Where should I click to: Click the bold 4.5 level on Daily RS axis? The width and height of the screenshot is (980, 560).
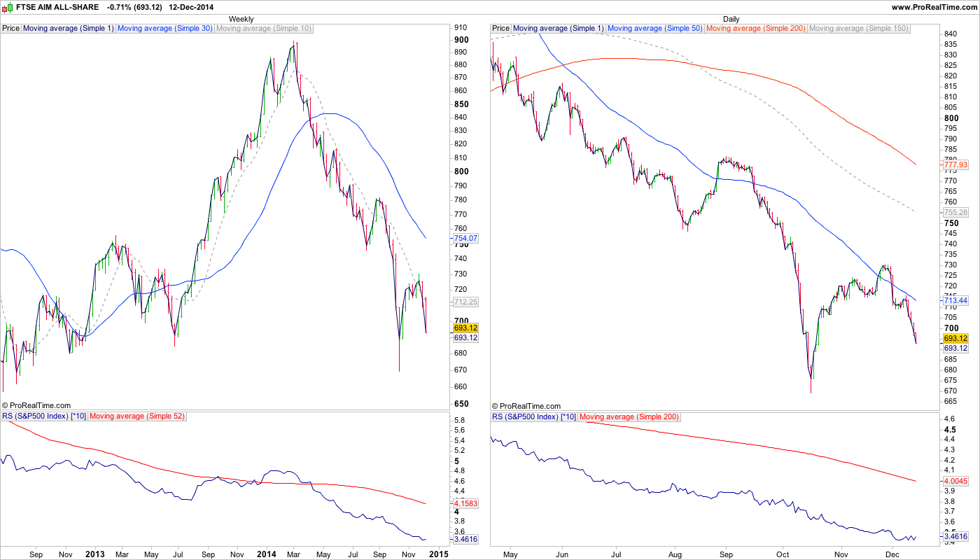(951, 429)
